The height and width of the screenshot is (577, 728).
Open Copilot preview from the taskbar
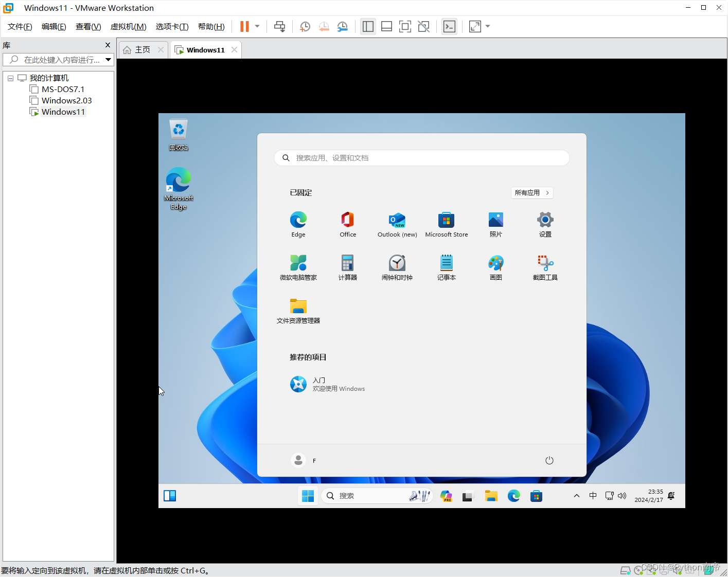[x=446, y=496]
